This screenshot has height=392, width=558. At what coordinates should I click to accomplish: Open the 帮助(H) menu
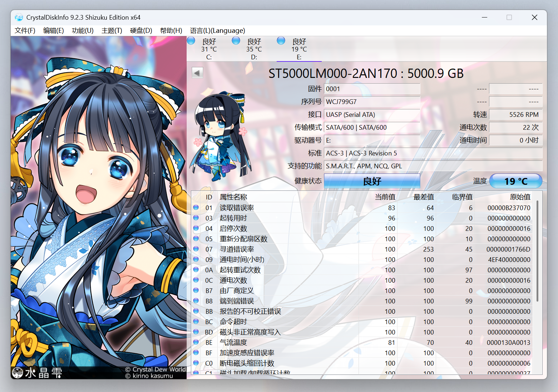tap(171, 30)
